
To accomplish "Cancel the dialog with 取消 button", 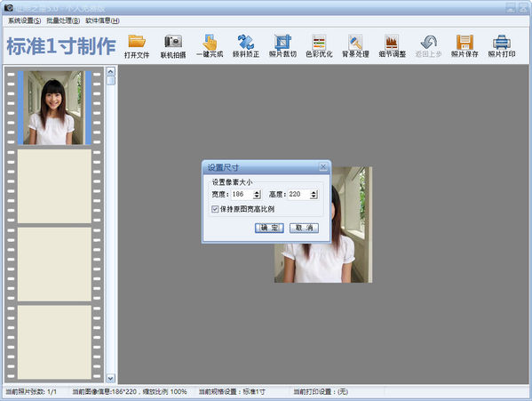I will click(x=304, y=228).
